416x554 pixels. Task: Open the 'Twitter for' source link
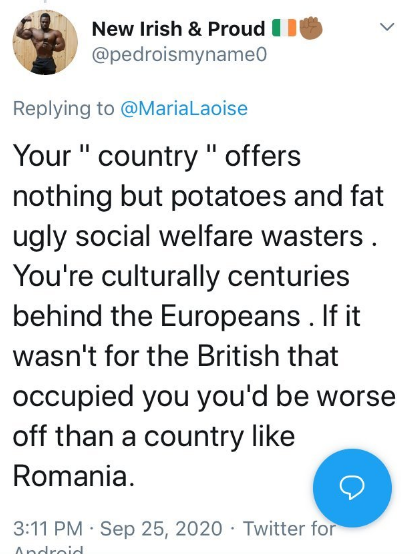289,529
